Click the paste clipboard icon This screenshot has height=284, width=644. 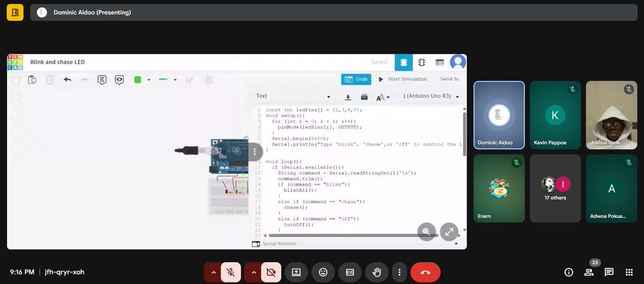point(32,80)
